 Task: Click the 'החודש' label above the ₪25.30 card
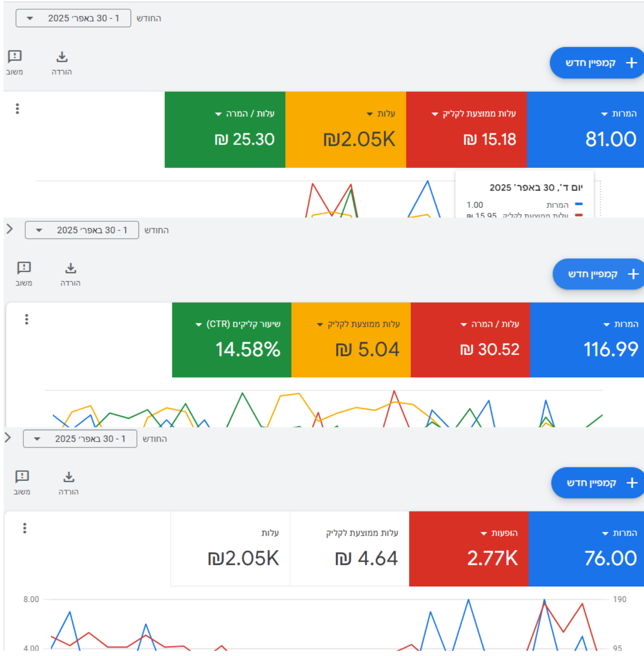coord(149,18)
